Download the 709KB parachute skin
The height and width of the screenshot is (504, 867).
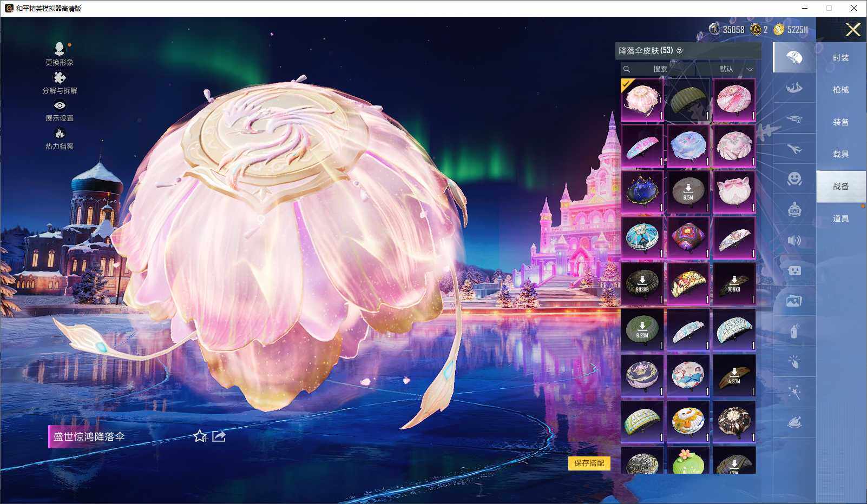pyautogui.click(x=734, y=284)
